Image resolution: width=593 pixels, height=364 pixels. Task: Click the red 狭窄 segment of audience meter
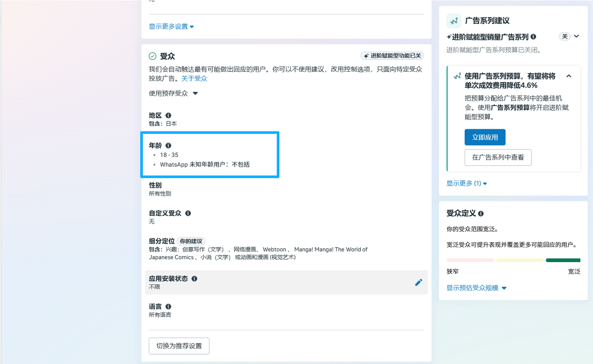tap(470, 260)
